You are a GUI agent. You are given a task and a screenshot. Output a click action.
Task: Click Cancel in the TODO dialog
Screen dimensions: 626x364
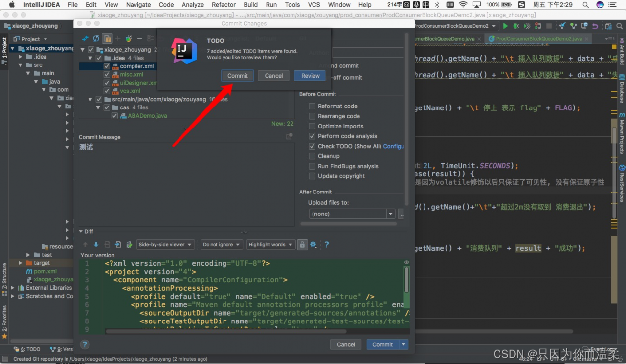click(274, 76)
